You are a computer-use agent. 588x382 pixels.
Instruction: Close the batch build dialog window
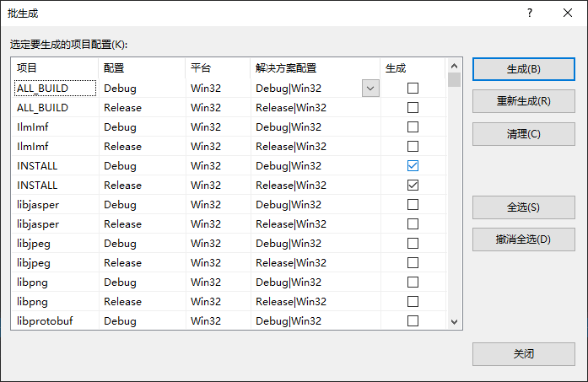pyautogui.click(x=568, y=13)
